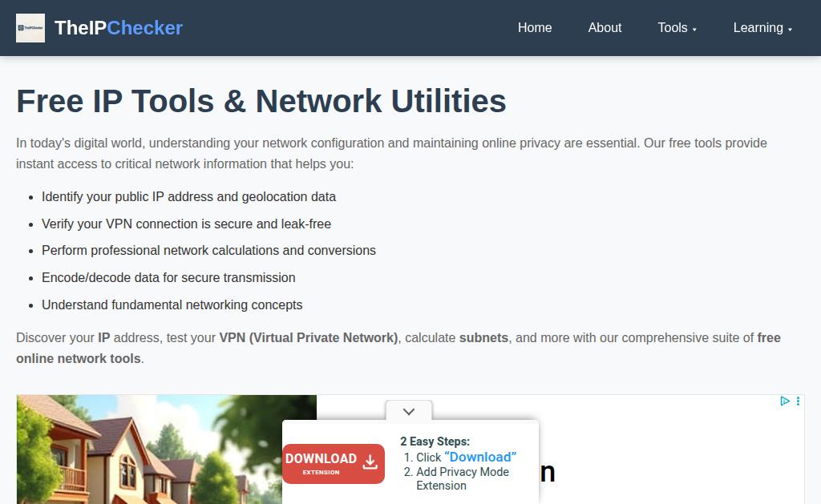Collapse the ad overlay with the chevron

coord(409,412)
